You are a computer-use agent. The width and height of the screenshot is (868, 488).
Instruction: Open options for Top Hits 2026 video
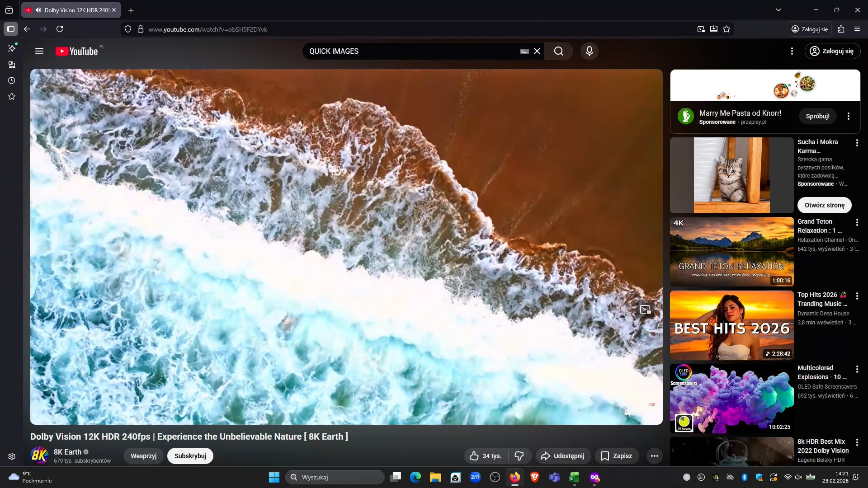pyautogui.click(x=857, y=296)
